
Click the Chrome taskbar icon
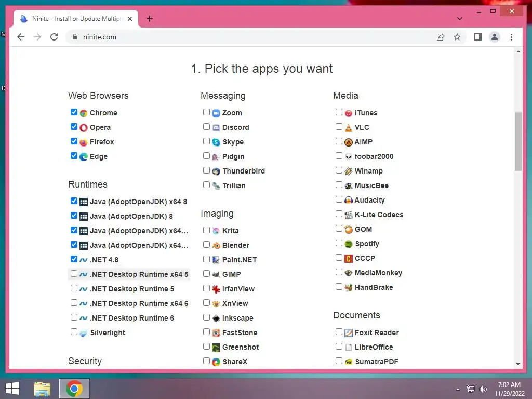[74, 389]
